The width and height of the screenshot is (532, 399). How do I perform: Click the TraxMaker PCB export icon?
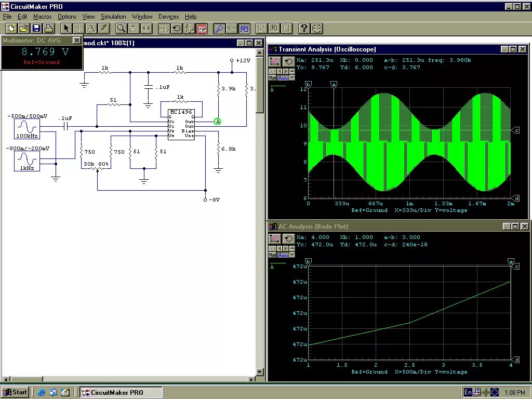(x=316, y=29)
